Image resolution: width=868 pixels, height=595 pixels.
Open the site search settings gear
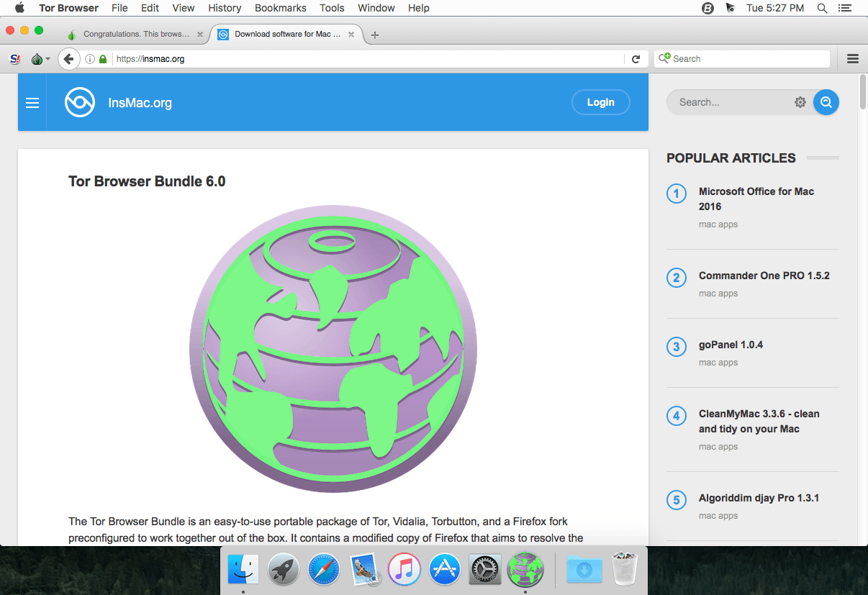pos(800,102)
